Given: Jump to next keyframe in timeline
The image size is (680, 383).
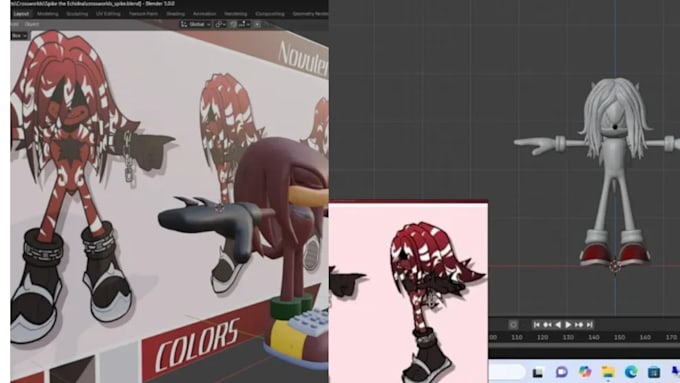Looking at the screenshot, I should pyautogui.click(x=579, y=324).
